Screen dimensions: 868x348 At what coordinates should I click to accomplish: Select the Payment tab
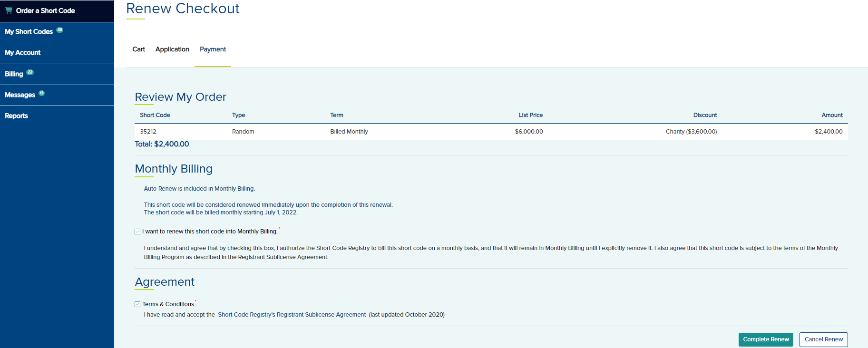(213, 49)
